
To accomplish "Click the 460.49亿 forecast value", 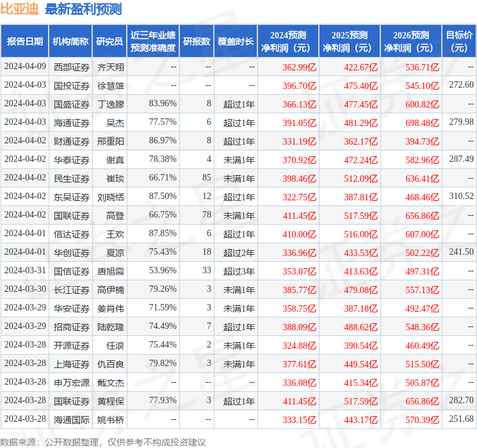I will click(422, 346).
